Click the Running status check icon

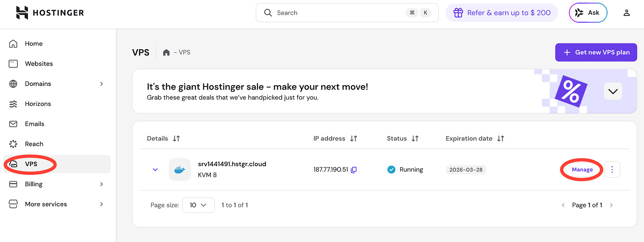(x=391, y=169)
